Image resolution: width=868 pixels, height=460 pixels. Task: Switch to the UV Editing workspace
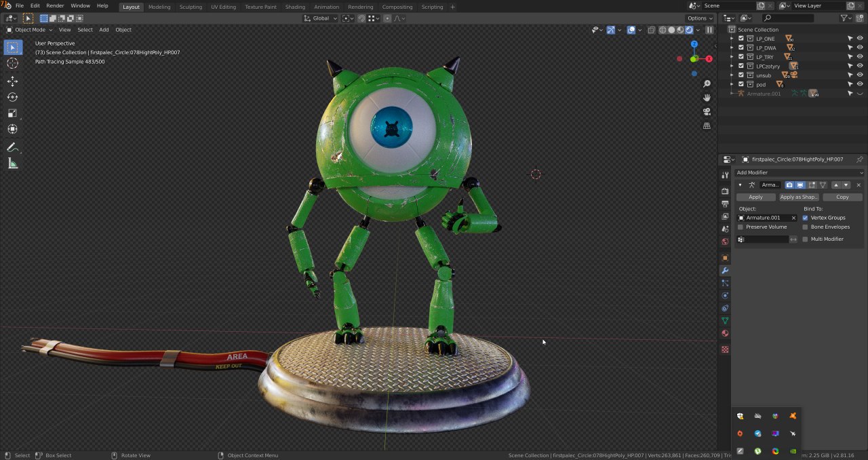pyautogui.click(x=223, y=7)
